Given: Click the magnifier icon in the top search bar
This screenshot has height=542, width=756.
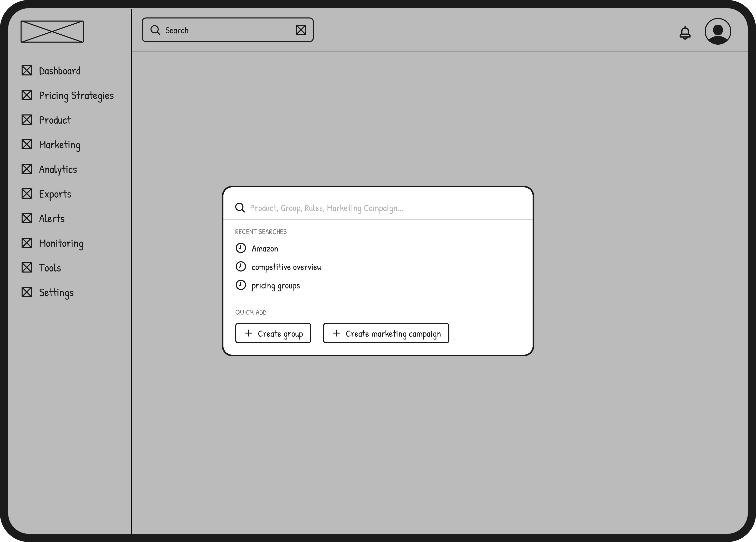Looking at the screenshot, I should (x=155, y=30).
